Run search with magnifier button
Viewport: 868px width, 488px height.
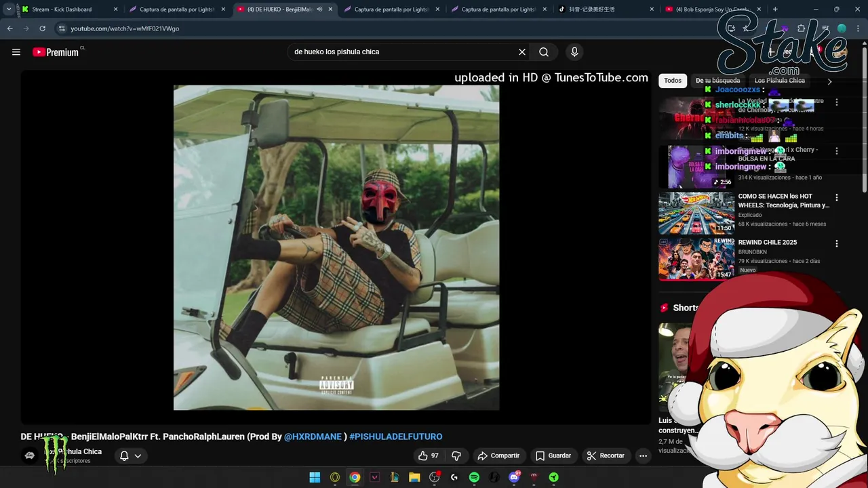[x=544, y=52]
